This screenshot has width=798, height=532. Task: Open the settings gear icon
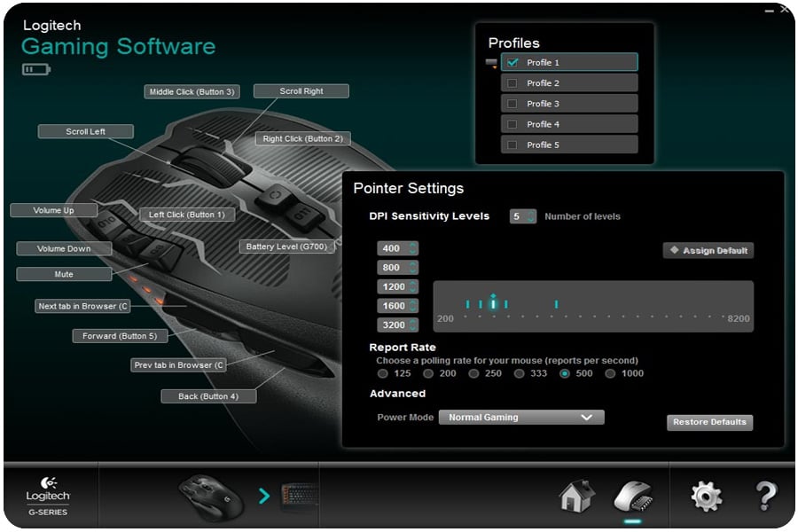(x=706, y=496)
